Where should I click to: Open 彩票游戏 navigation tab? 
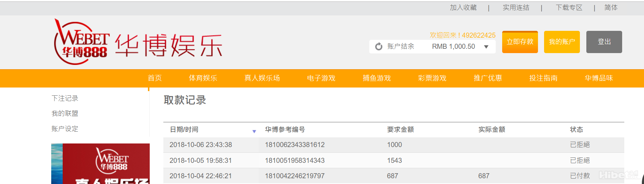(x=432, y=78)
